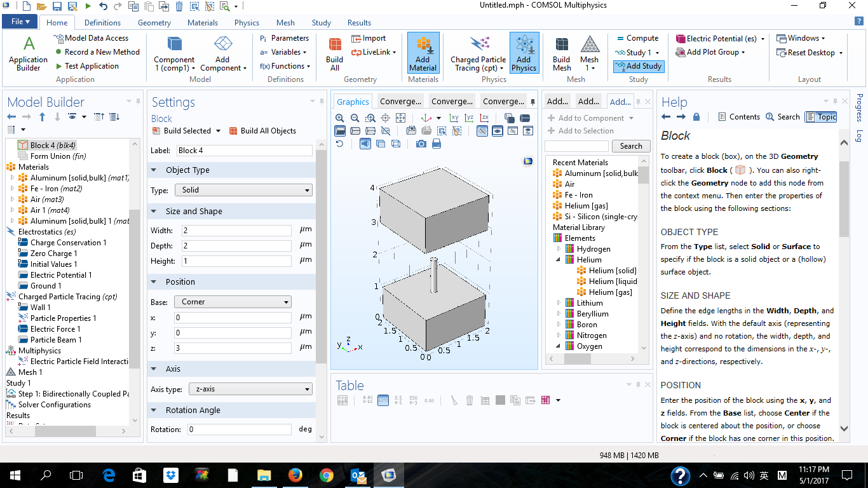
Task: Save the model with the floppy disk icon
Action: click(x=57, y=6)
